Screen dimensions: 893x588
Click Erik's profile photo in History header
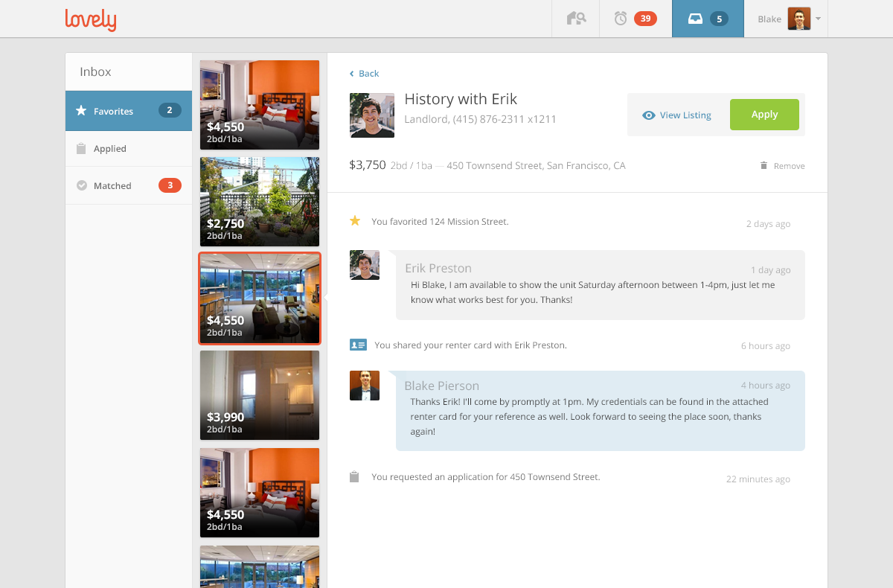372,115
